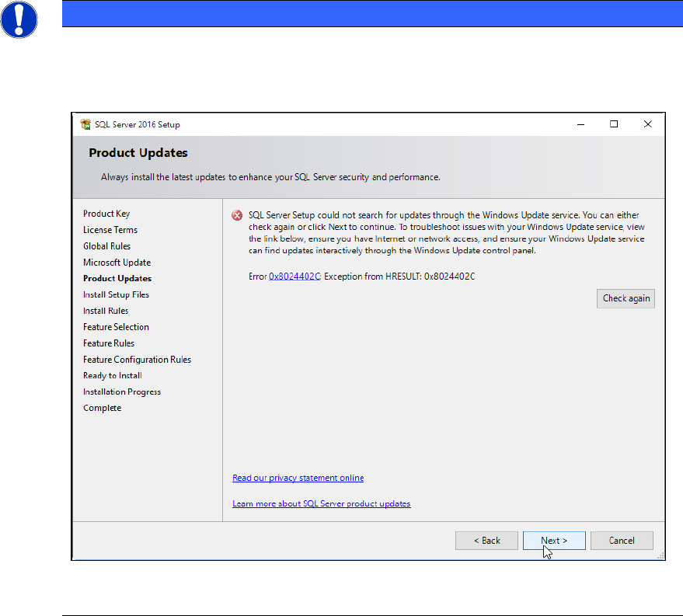Image resolution: width=683 pixels, height=616 pixels.
Task: Click the 'Always install the latest updates' subtitle
Action: pos(270,177)
